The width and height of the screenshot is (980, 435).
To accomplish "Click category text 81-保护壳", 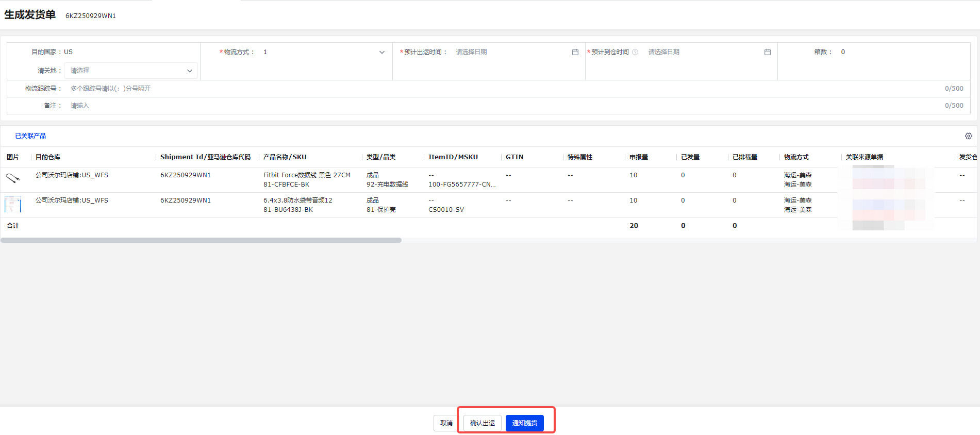I will point(381,210).
